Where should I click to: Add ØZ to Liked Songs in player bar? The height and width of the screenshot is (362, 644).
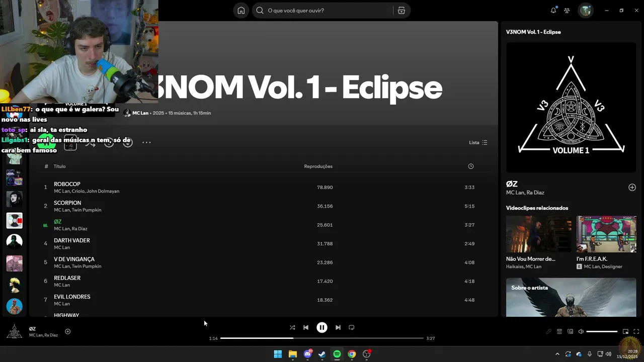(68, 331)
